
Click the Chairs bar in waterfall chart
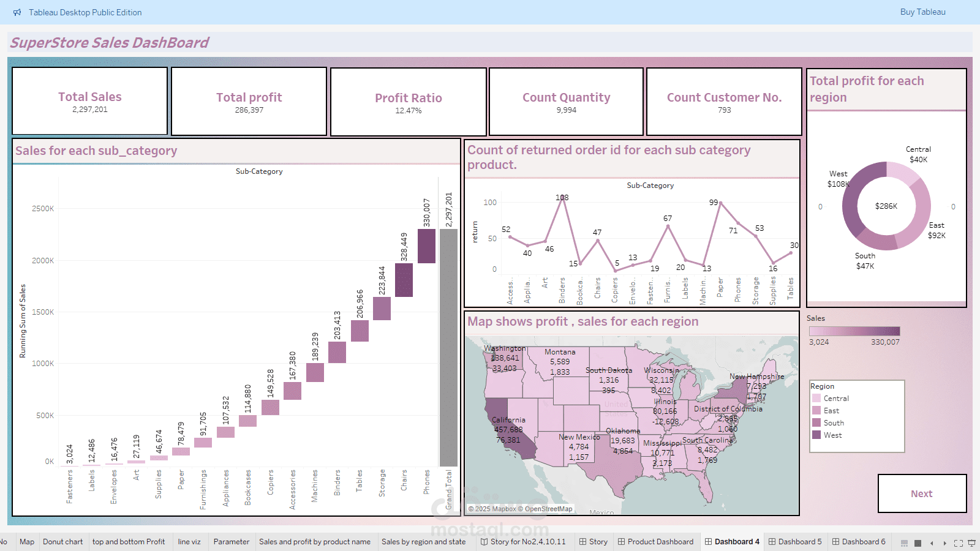click(x=404, y=280)
